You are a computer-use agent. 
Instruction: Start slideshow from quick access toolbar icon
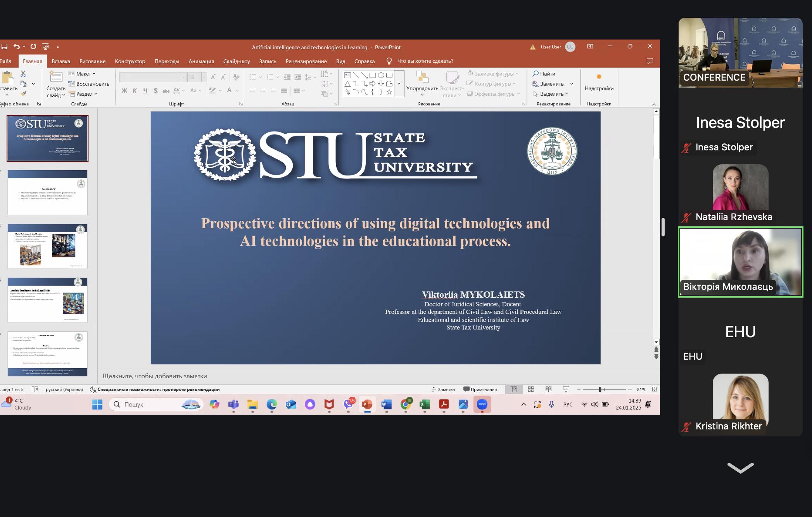[x=45, y=47]
